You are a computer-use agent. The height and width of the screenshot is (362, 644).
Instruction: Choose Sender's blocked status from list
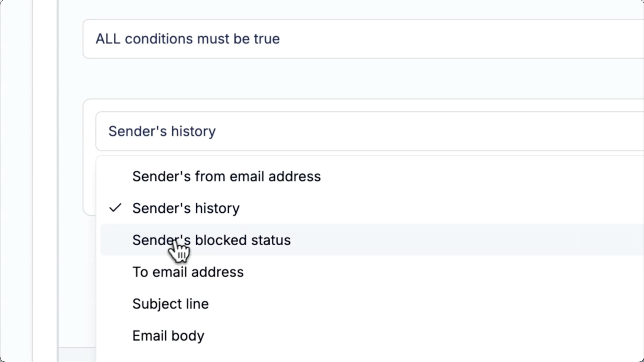coord(211,240)
